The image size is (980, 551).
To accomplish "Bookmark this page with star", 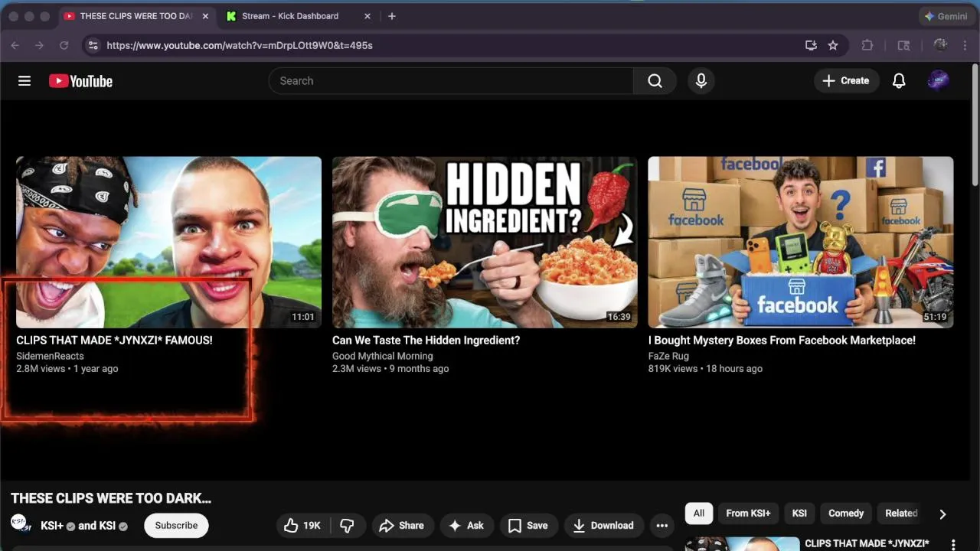I will [833, 45].
